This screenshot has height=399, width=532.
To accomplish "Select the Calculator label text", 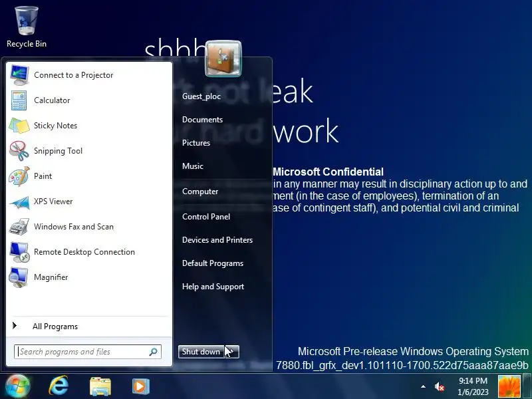I will click(52, 100).
